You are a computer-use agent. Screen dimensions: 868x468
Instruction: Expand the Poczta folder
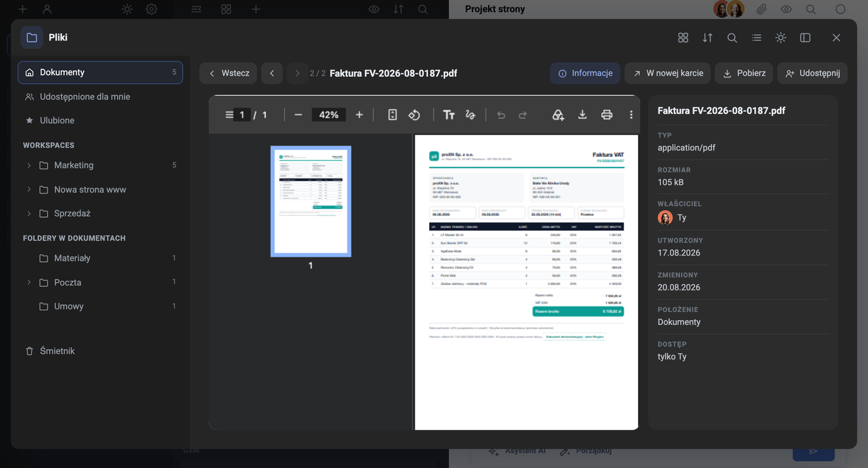[29, 283]
